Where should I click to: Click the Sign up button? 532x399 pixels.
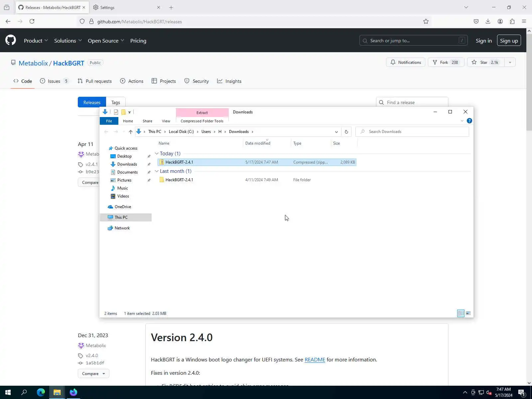tap(509, 41)
